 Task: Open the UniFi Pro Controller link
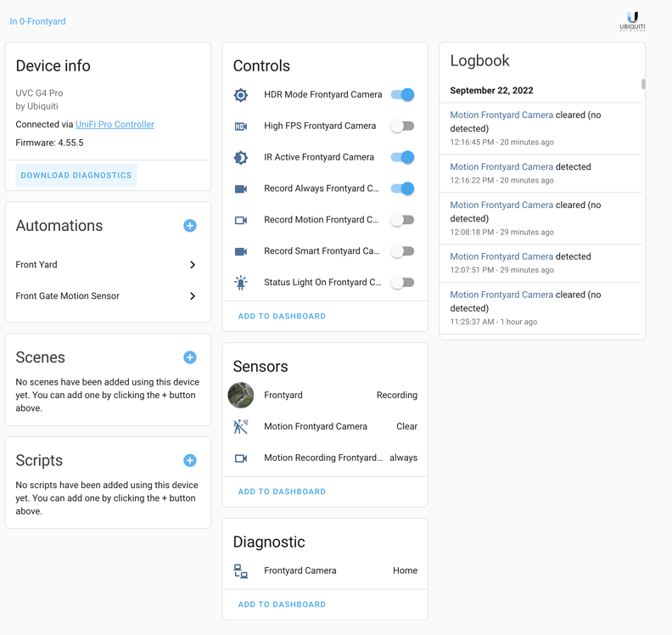click(115, 125)
